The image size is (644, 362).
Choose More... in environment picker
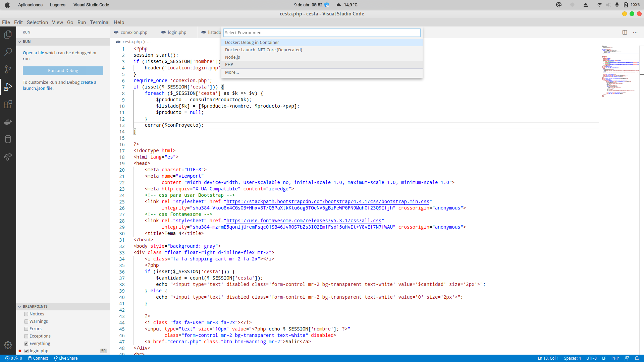[x=322, y=72]
